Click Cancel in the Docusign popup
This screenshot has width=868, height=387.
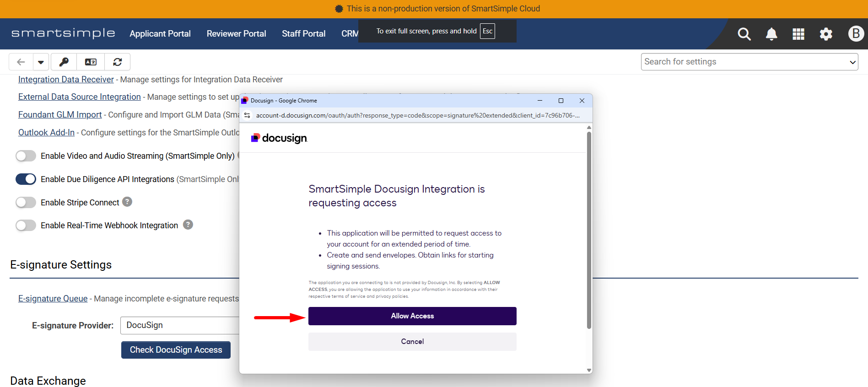tap(412, 342)
